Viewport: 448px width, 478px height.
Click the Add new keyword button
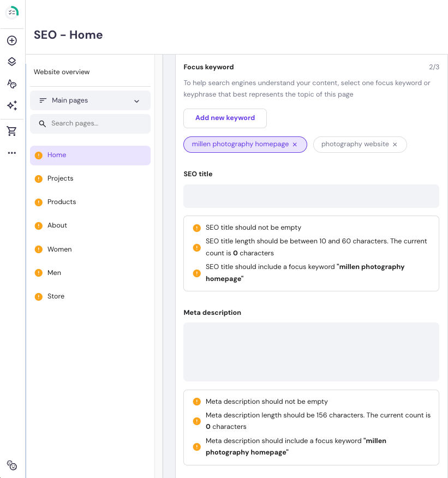point(225,118)
